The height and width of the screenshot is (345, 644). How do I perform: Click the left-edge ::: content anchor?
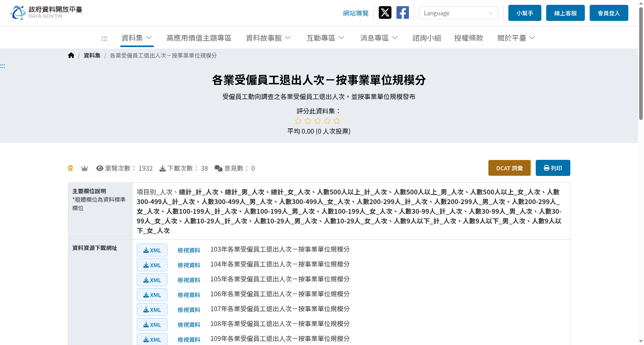click(x=3, y=66)
